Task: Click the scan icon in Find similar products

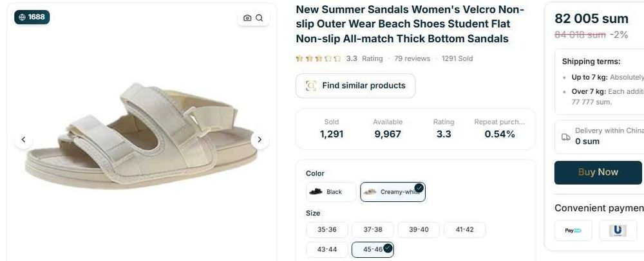Action: [311, 85]
